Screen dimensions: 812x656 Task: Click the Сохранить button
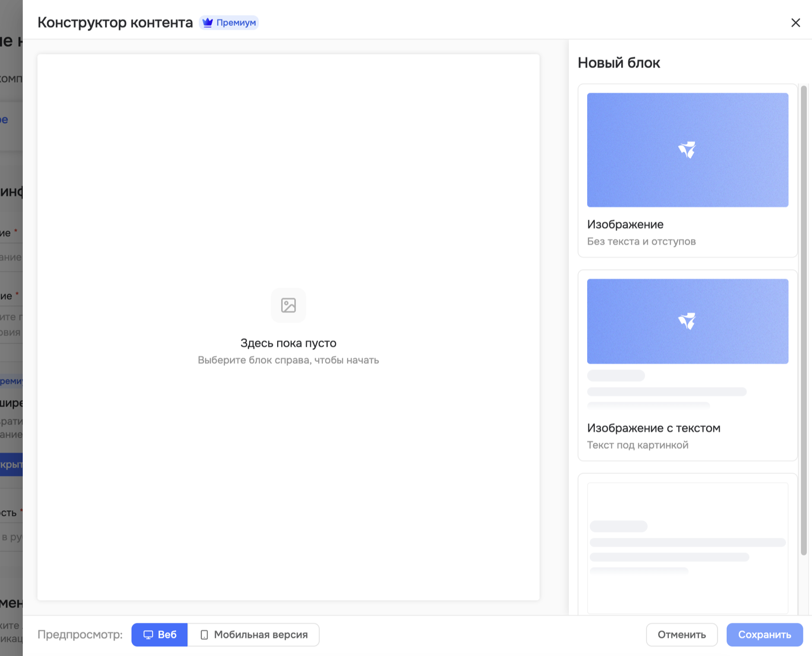tap(764, 635)
